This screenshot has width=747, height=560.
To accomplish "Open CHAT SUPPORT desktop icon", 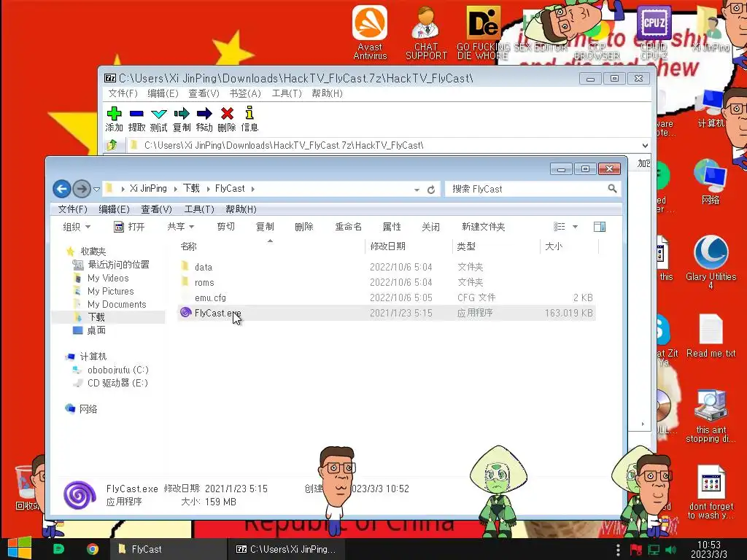I will tap(426, 32).
